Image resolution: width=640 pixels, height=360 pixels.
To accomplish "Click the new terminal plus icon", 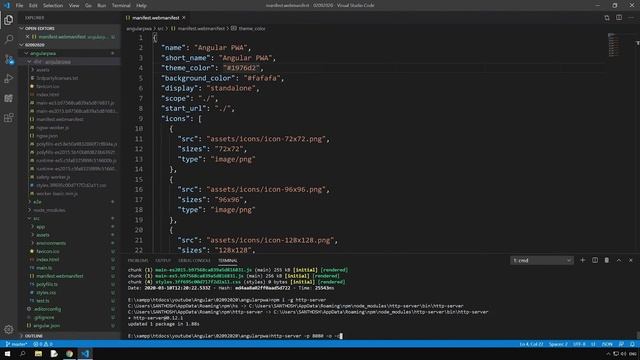I will (x=582, y=260).
